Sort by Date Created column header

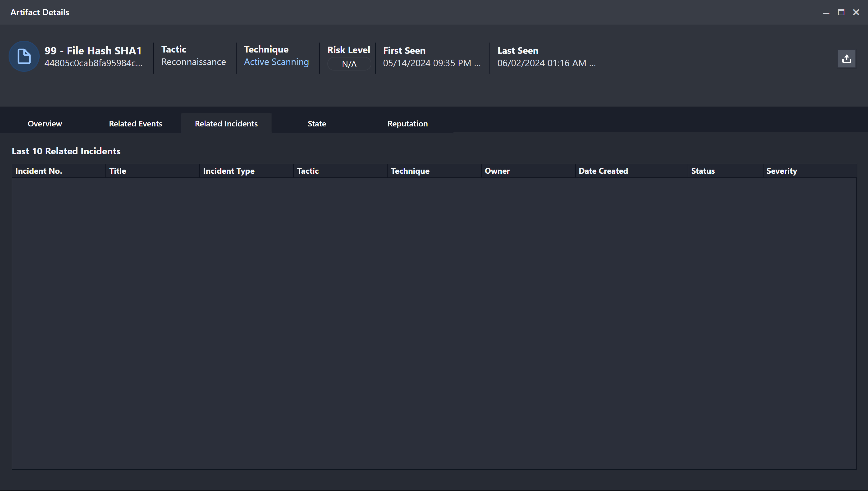pyautogui.click(x=603, y=171)
